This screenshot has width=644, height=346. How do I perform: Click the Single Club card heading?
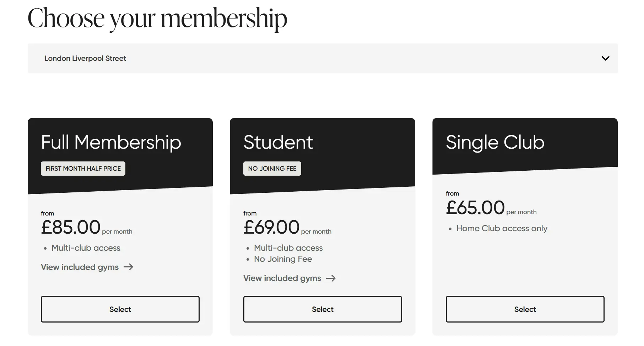coord(495,142)
